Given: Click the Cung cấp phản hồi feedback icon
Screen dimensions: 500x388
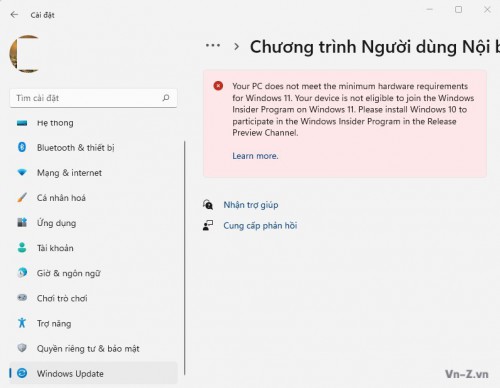Looking at the screenshot, I should coord(208,226).
